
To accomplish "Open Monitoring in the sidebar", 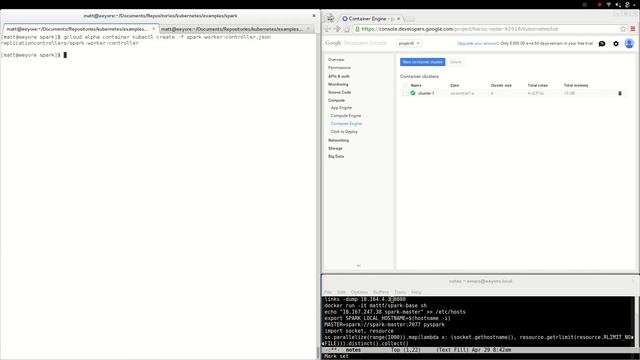I will click(x=338, y=84).
